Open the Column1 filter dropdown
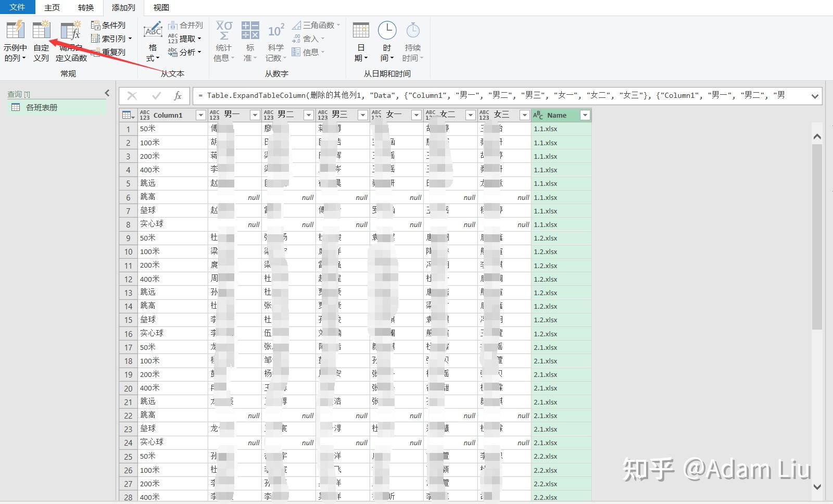The height and width of the screenshot is (504, 833). click(x=200, y=115)
